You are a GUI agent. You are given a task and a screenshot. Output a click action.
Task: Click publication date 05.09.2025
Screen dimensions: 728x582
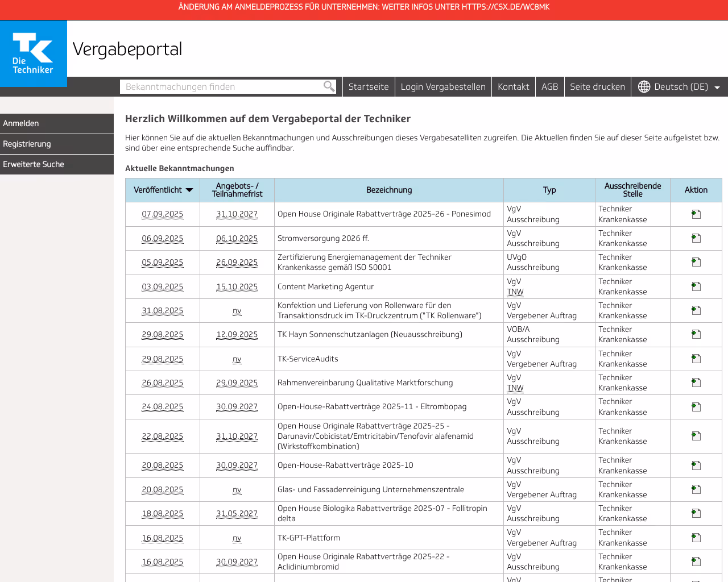point(163,263)
